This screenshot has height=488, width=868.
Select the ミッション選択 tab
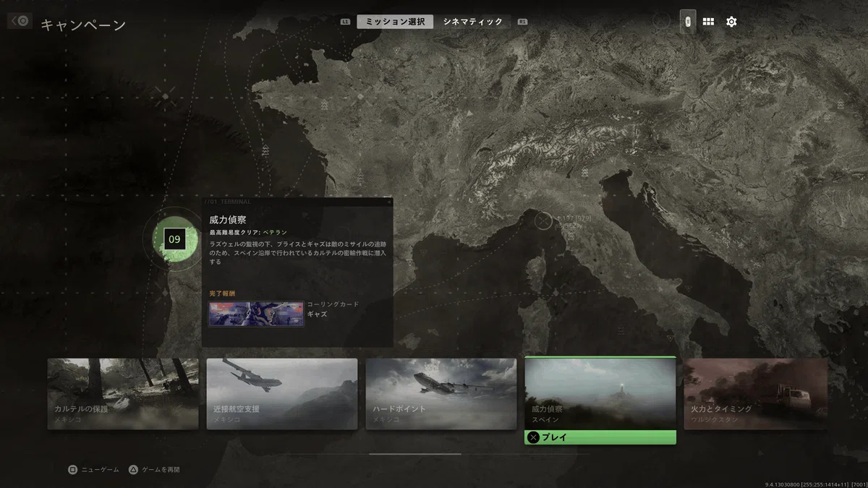pyautogui.click(x=395, y=22)
